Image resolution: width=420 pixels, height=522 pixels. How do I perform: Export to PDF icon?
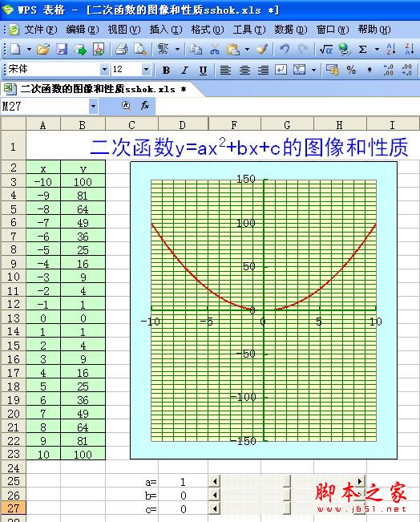coord(99,50)
